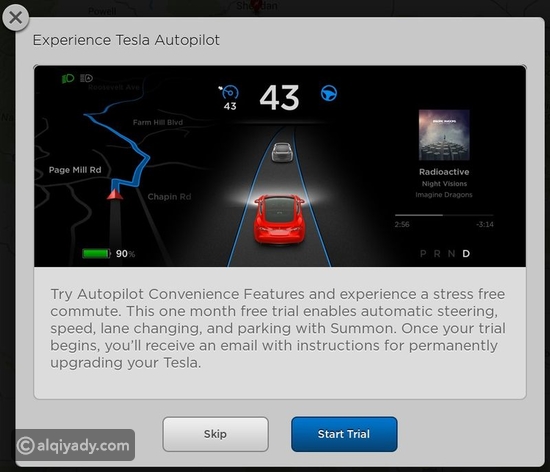The image size is (550, 472).
Task: Select the P park gear indicator
Action: (x=423, y=254)
